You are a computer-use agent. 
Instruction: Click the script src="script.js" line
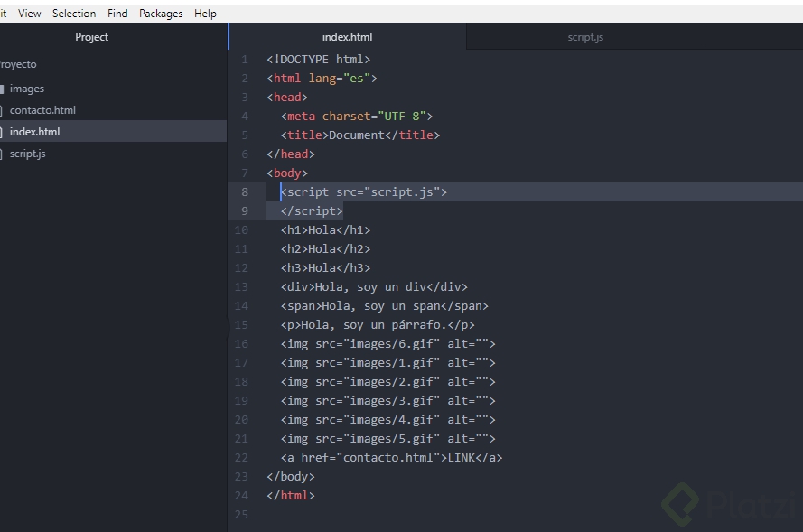[364, 192]
